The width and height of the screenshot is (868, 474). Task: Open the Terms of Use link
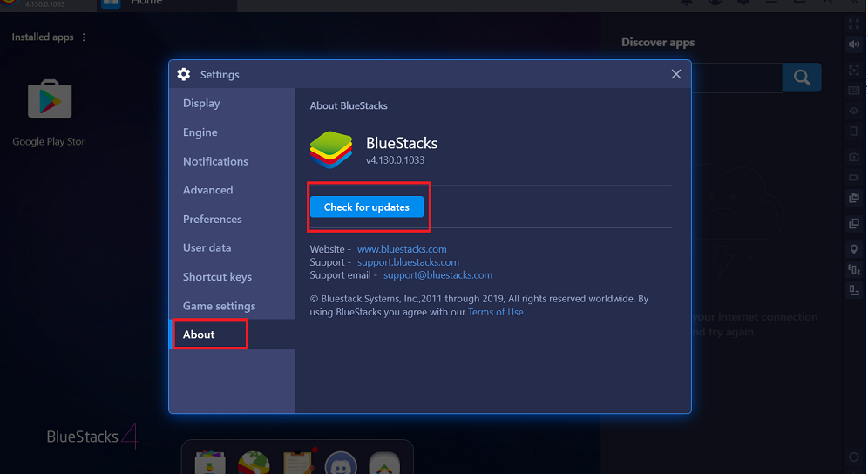click(496, 312)
